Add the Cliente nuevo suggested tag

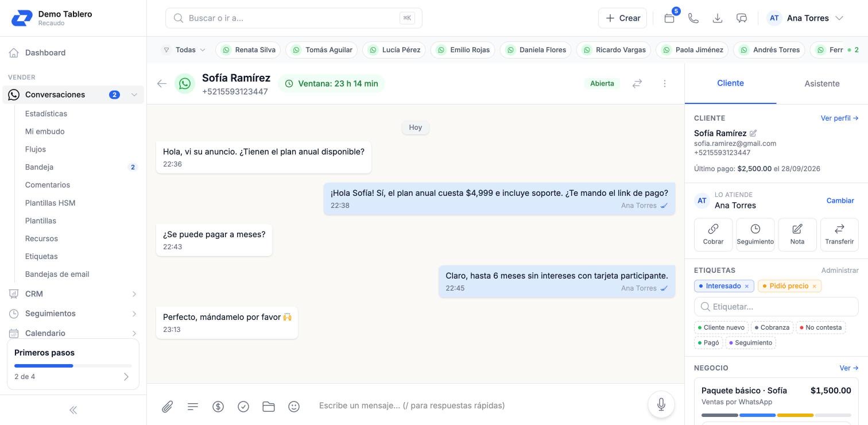click(x=721, y=327)
